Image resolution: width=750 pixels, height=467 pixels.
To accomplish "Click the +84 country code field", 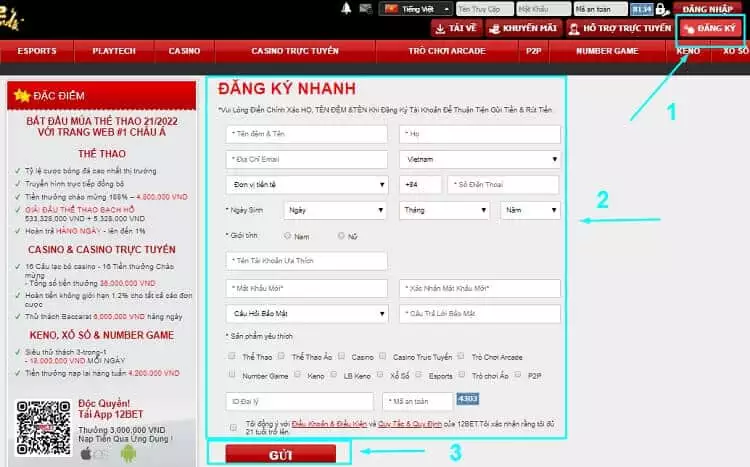I will 420,185.
